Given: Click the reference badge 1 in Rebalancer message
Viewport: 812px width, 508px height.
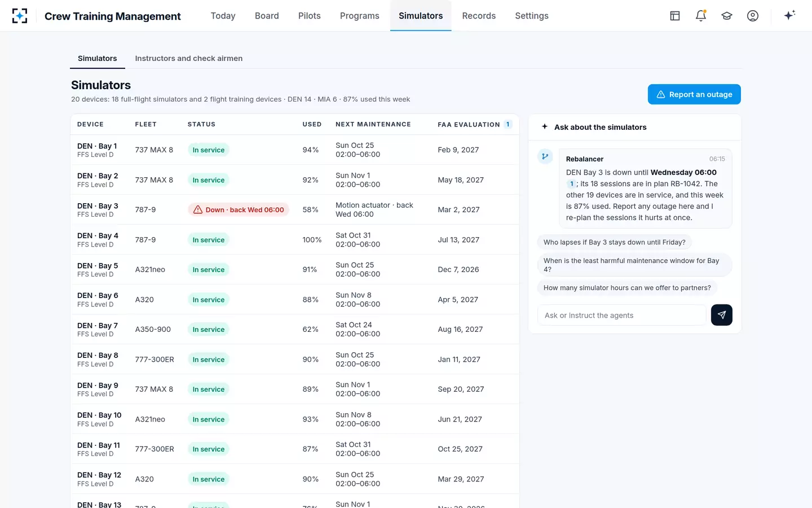Looking at the screenshot, I should [571, 183].
